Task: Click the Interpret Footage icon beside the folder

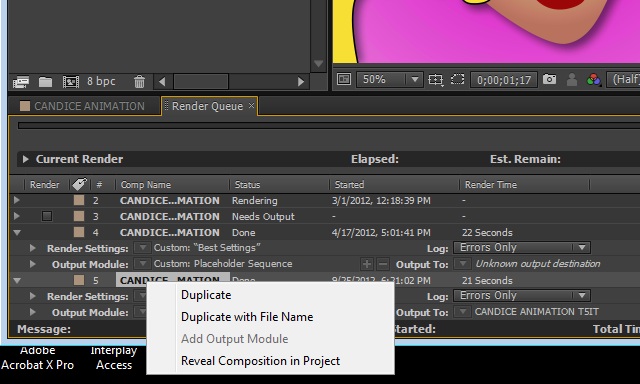Action: (21, 82)
